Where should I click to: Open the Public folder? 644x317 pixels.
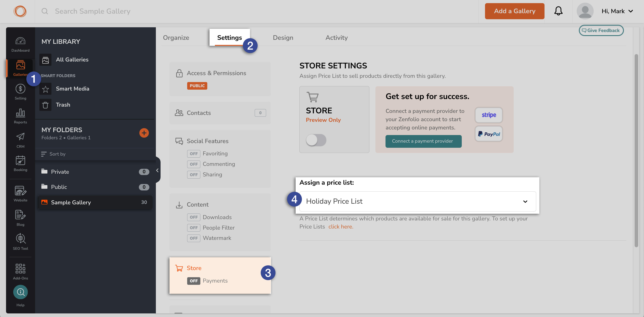95,187
